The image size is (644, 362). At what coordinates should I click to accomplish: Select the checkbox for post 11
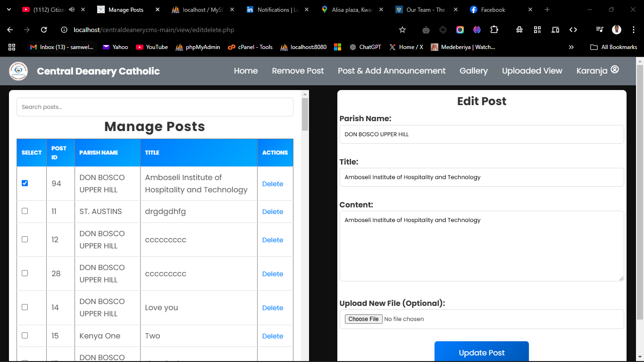pos(25,211)
